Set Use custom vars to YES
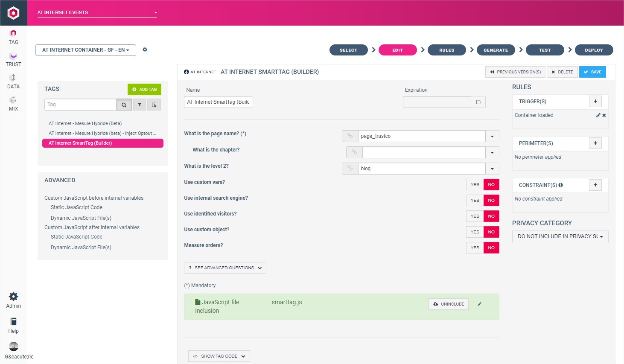624x364 pixels. [x=475, y=185]
